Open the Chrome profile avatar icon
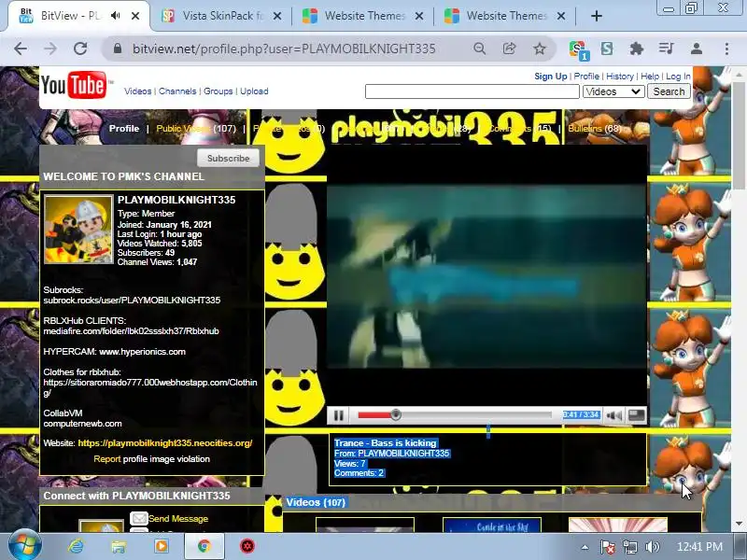Image resolution: width=747 pixels, height=560 pixels. click(696, 49)
